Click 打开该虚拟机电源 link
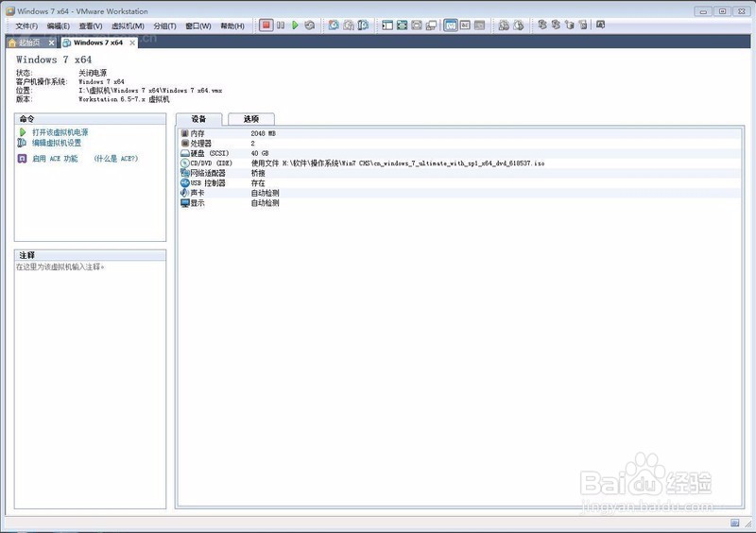 [x=60, y=132]
